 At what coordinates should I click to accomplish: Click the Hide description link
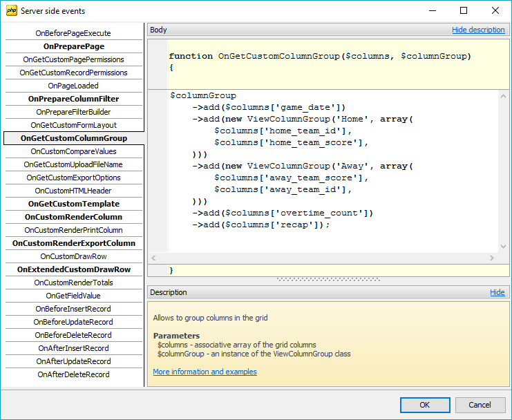(x=478, y=30)
